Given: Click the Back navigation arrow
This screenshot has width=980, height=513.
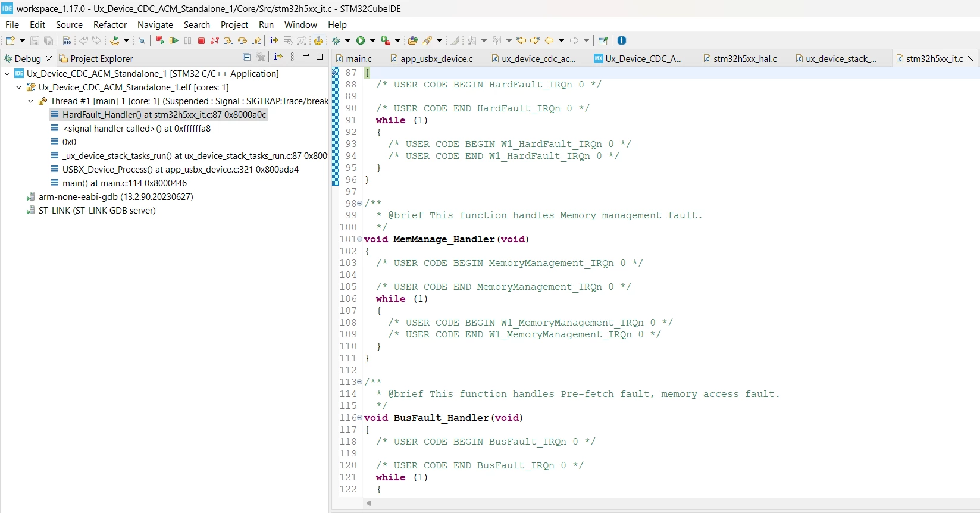Looking at the screenshot, I should [549, 40].
